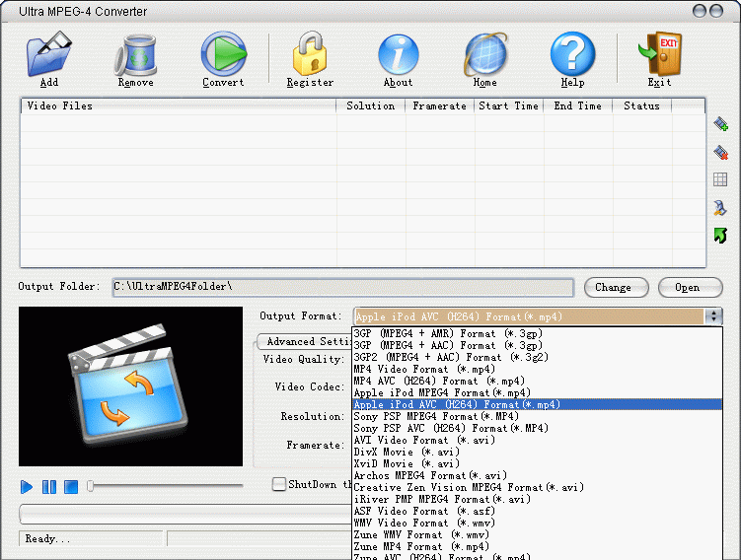Image resolution: width=741 pixels, height=560 pixels.
Task: Click the conversion progress bar
Action: coord(185,514)
